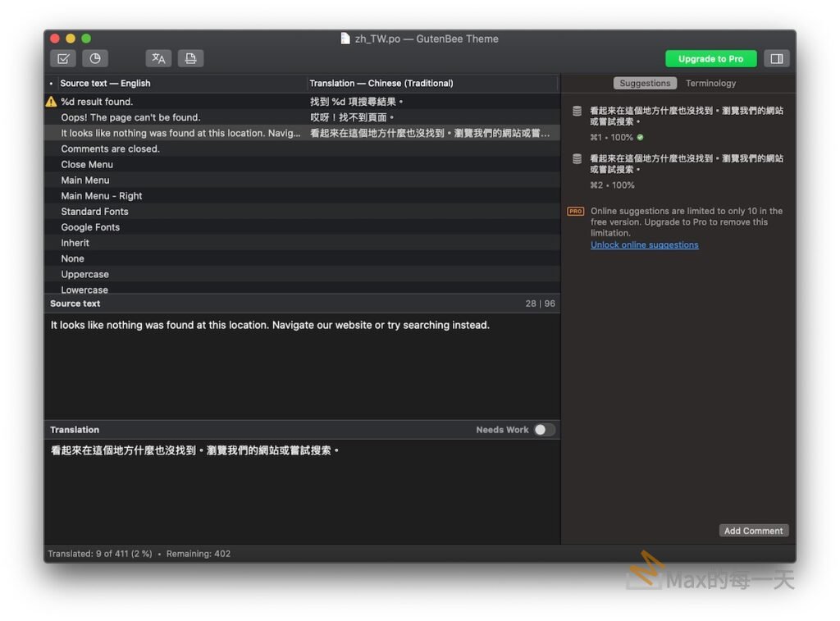Viewport: 840px width, 621px height.
Task: Click the warning icon beside '%d result found.'
Action: click(x=51, y=102)
